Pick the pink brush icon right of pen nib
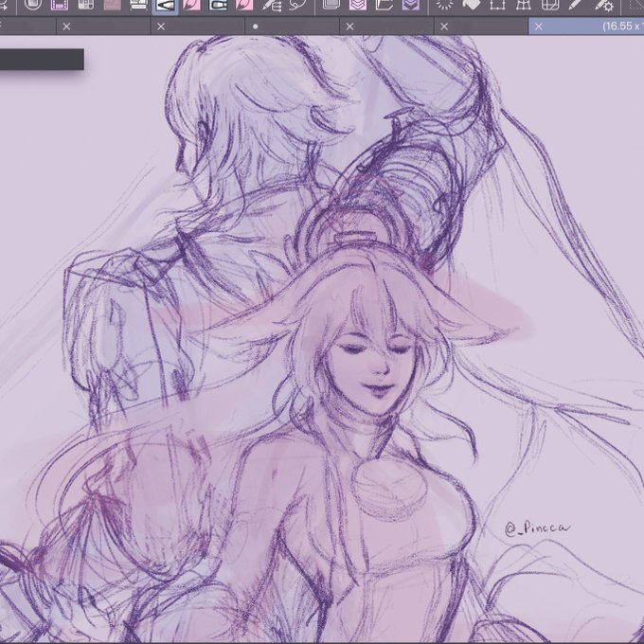This screenshot has height=644, width=644. pyautogui.click(x=191, y=5)
